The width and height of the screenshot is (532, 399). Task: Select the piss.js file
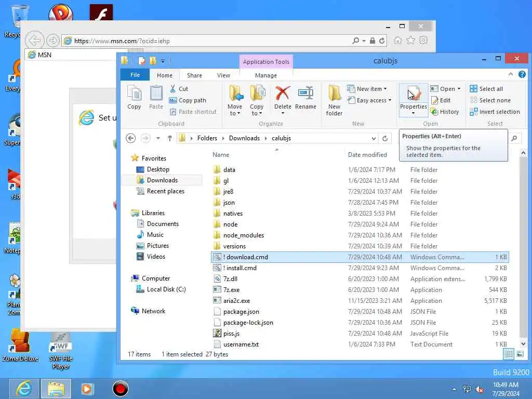point(231,334)
